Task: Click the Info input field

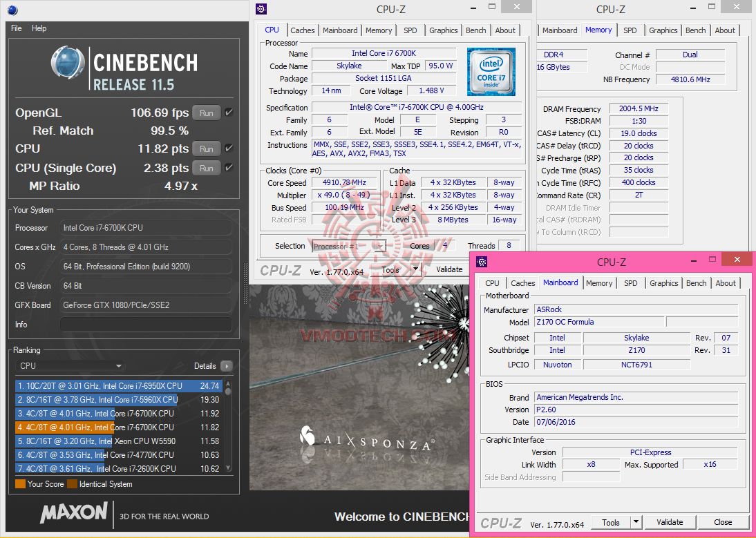Action: [146, 324]
